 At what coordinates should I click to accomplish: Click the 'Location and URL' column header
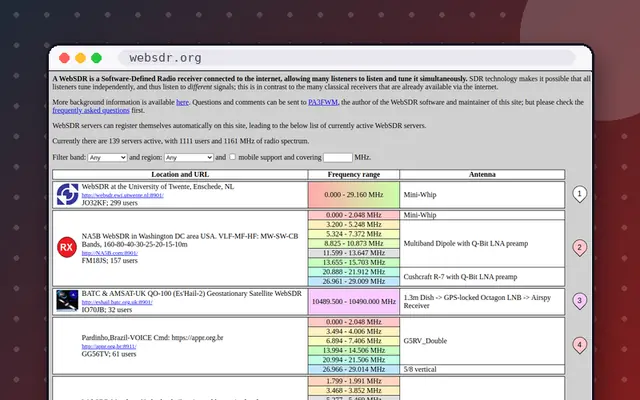pyautogui.click(x=180, y=175)
